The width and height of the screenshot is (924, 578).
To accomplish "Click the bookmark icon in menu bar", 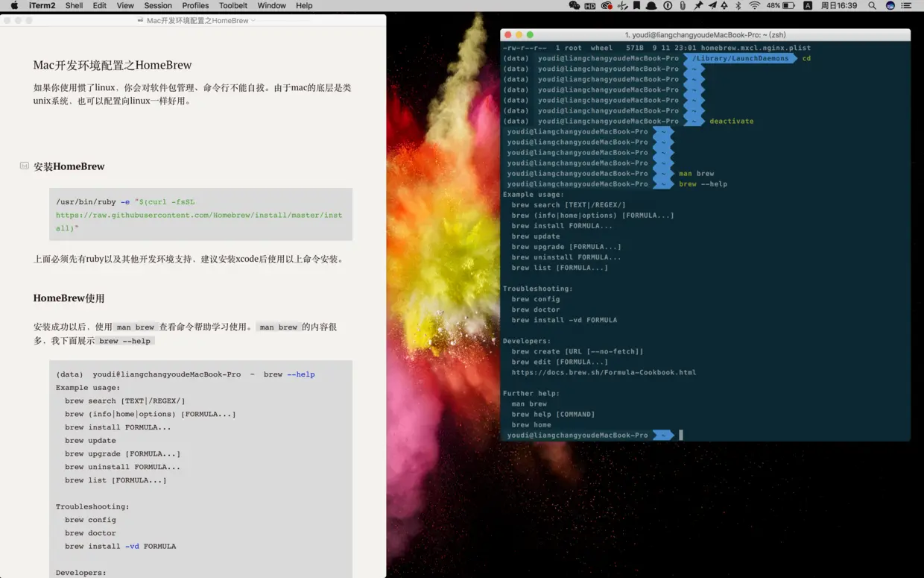I will tap(636, 5).
